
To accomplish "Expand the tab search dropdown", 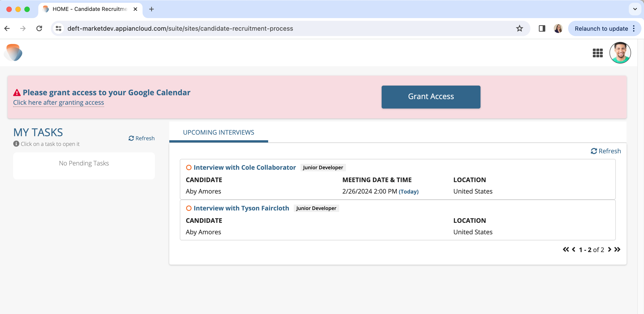I will 635,9.
